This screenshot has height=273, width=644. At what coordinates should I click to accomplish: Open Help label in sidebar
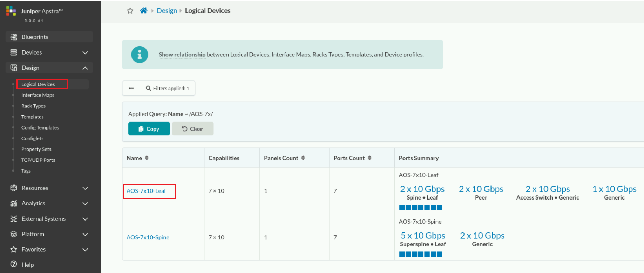pyautogui.click(x=28, y=265)
